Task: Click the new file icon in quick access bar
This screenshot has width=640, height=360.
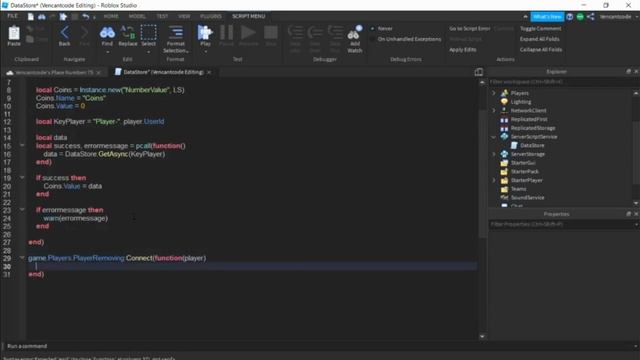Action: pos(31,16)
